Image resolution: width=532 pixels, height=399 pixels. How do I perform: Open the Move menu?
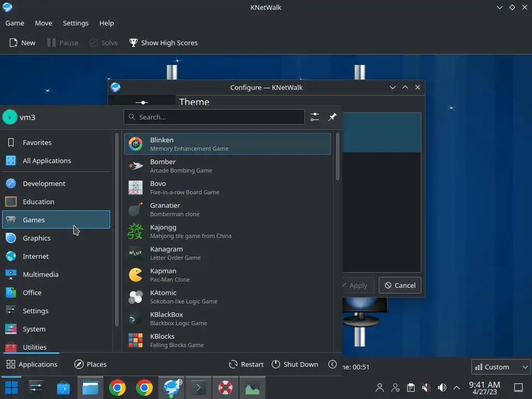44,23
